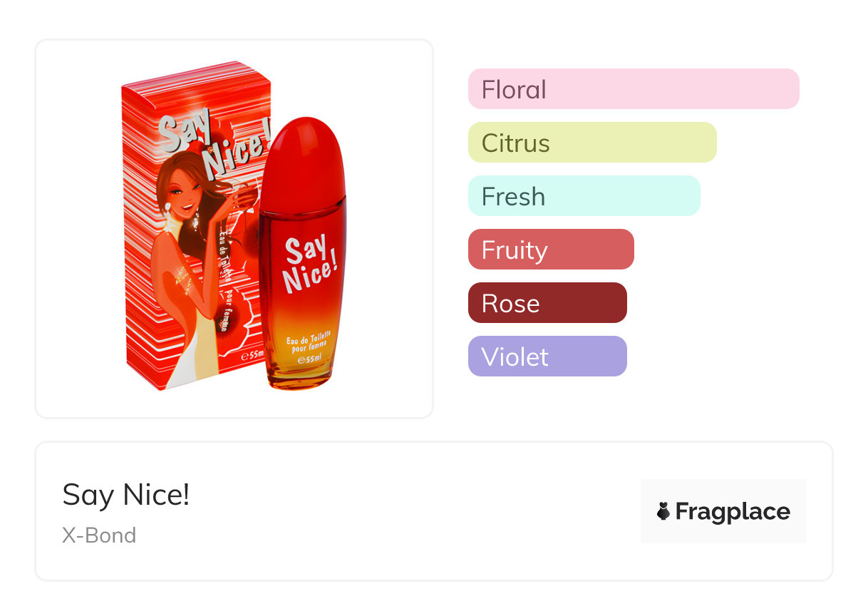Viewport: 868px width, 616px height.
Task: Select the Fruity accord bar
Action: tap(550, 250)
